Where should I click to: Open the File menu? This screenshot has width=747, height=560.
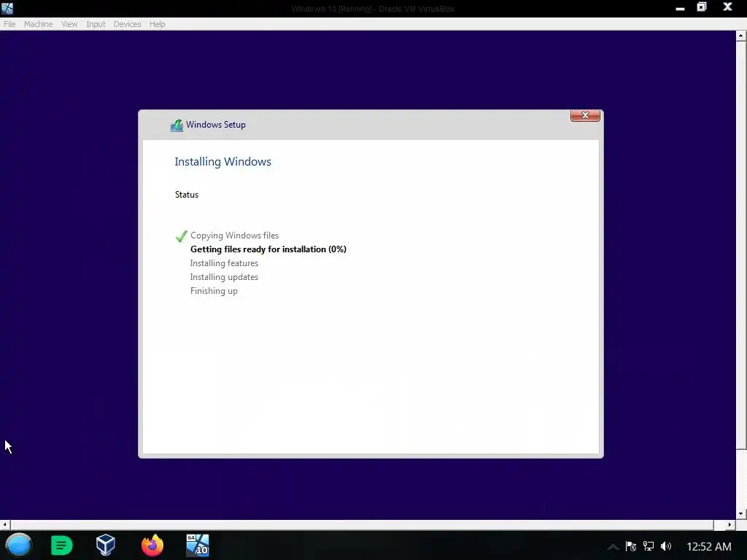pos(9,24)
